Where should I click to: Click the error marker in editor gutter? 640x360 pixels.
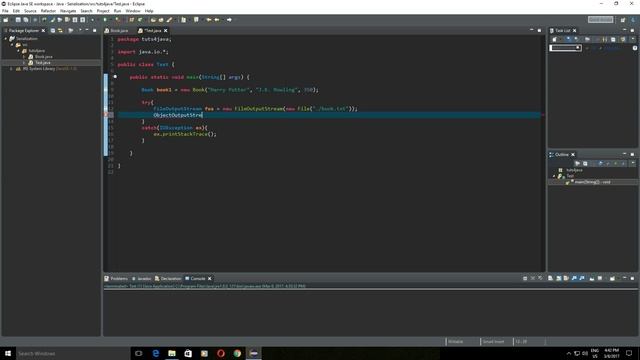click(106, 115)
